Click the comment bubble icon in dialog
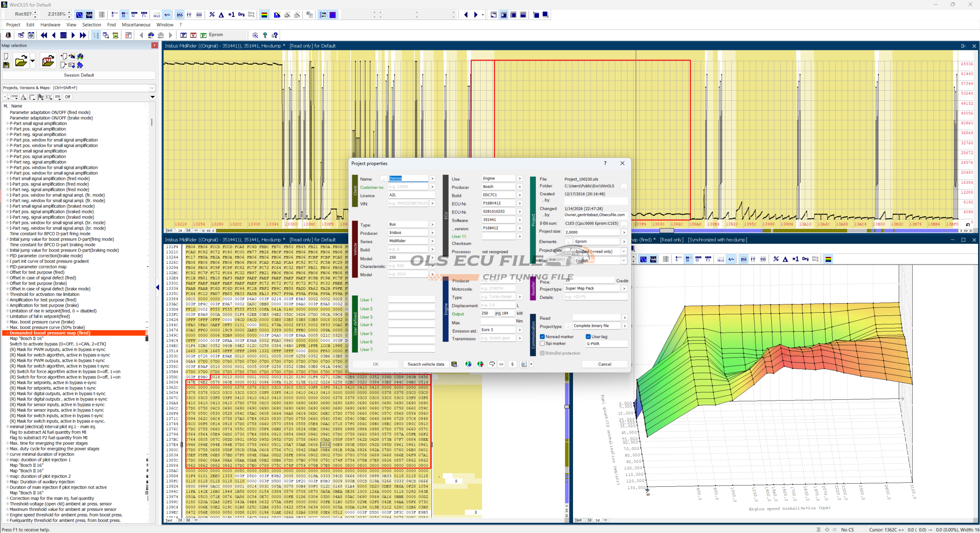Image resolution: width=980 pixels, height=533 pixels. click(492, 364)
